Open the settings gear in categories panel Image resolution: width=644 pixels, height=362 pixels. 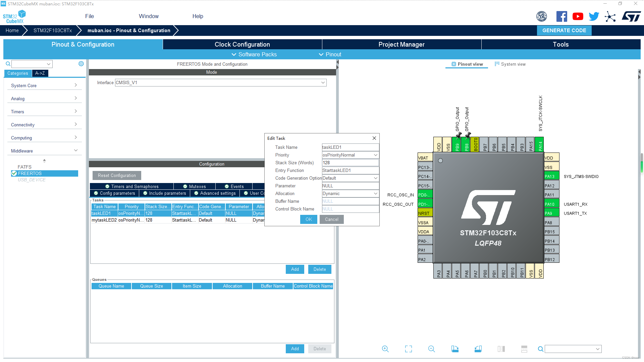point(81,64)
